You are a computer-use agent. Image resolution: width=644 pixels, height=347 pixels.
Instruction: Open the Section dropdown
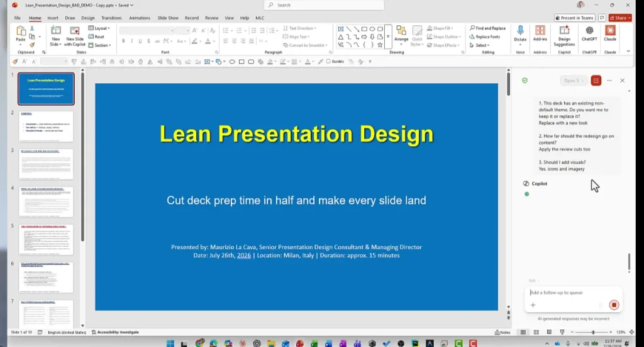coord(100,45)
